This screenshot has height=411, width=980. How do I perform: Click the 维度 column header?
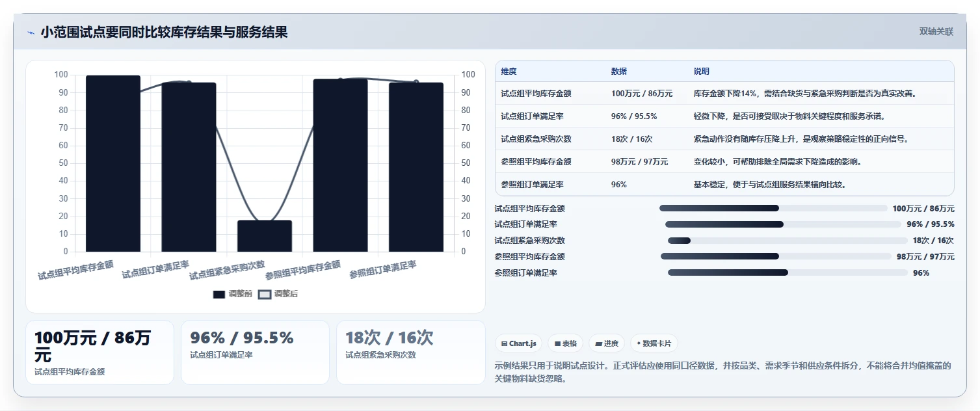pyautogui.click(x=509, y=72)
